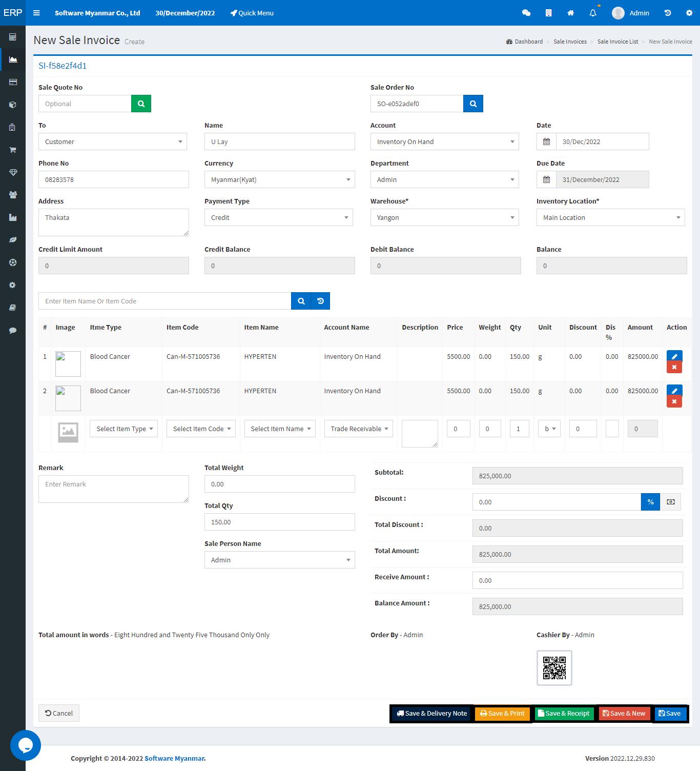Focus the item name or code search
700x771 pixels.
pyautogui.click(x=164, y=301)
